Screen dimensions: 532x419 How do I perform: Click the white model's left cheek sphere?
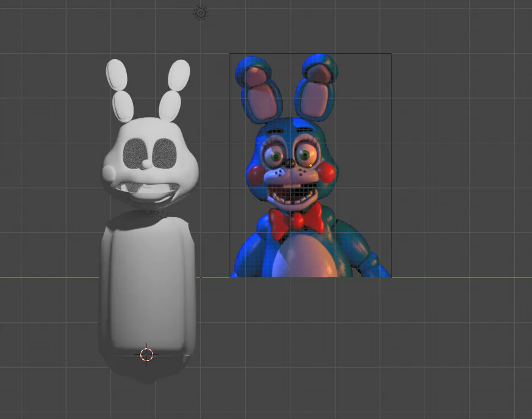tap(110, 173)
